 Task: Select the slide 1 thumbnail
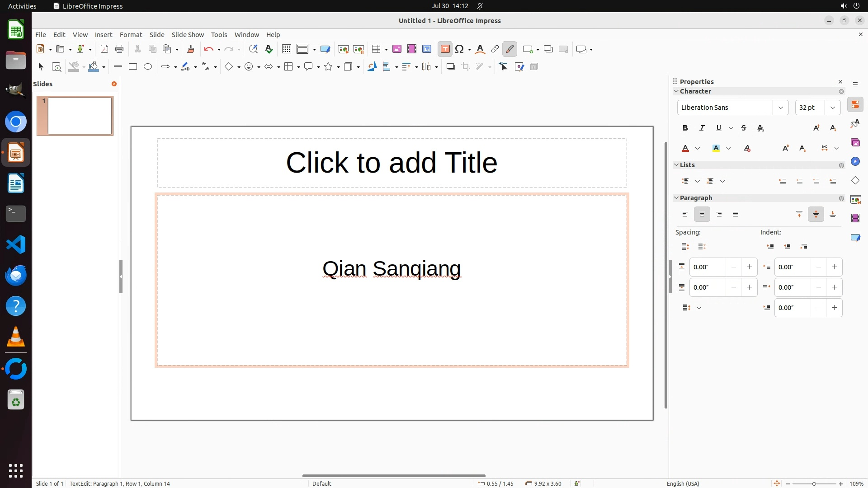pyautogui.click(x=80, y=116)
